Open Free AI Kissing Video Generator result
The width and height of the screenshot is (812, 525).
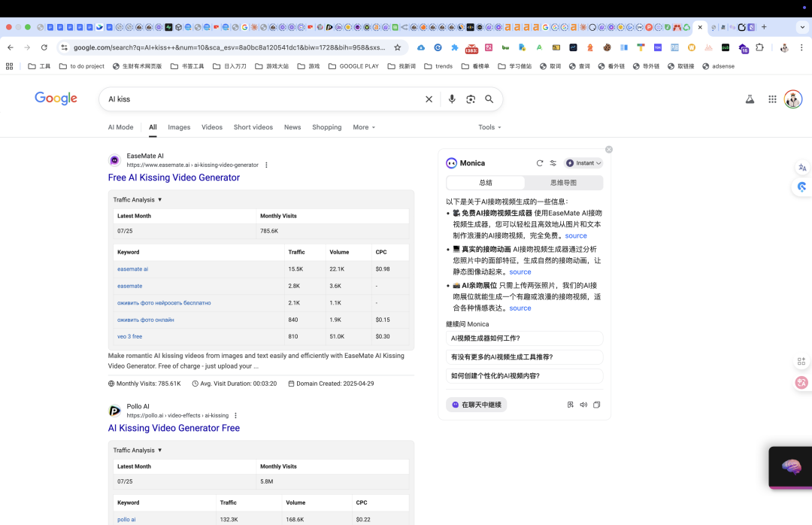(x=174, y=178)
